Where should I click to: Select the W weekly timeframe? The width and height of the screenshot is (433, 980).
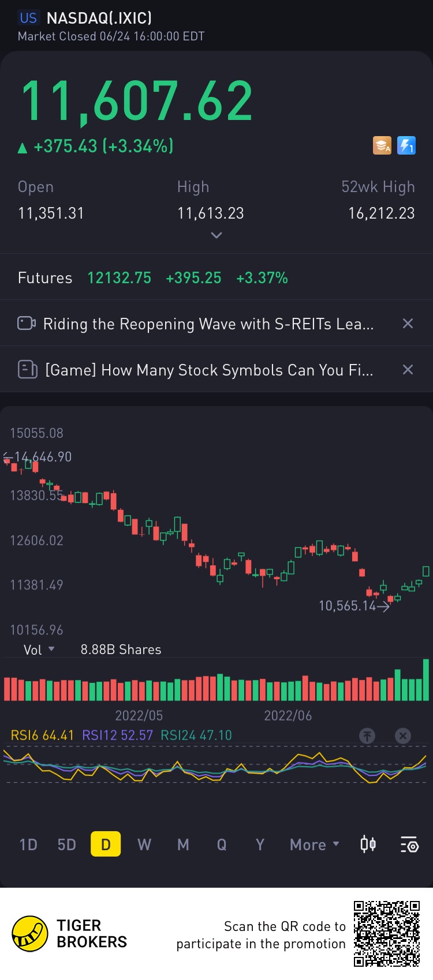point(144,844)
